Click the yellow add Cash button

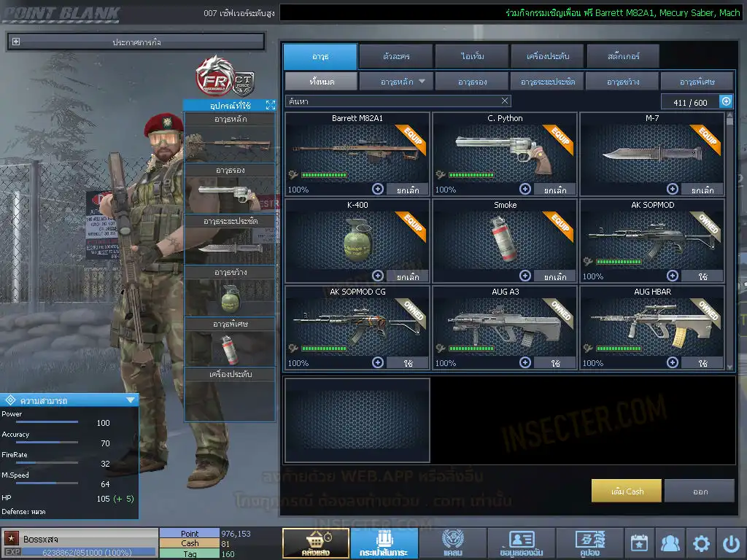click(x=626, y=491)
